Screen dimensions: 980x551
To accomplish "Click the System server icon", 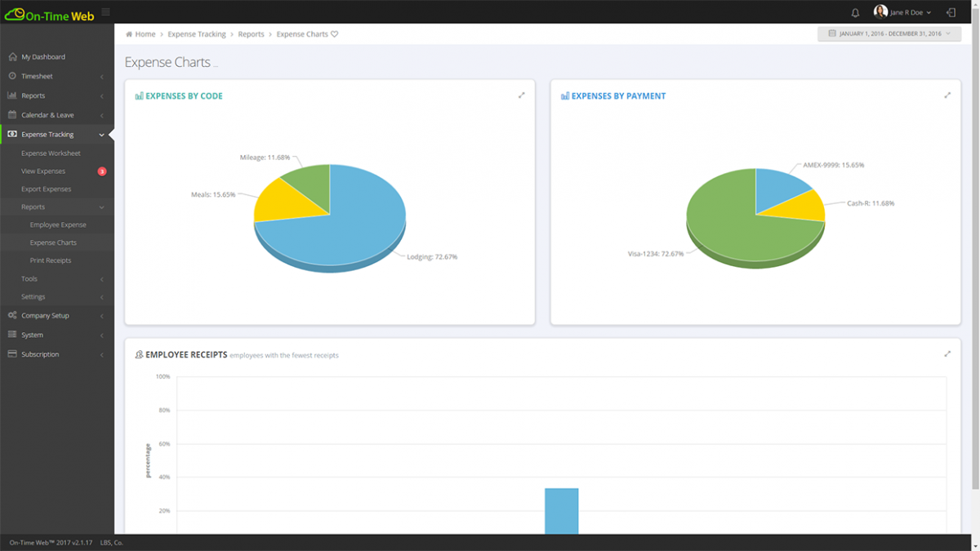I will point(12,335).
